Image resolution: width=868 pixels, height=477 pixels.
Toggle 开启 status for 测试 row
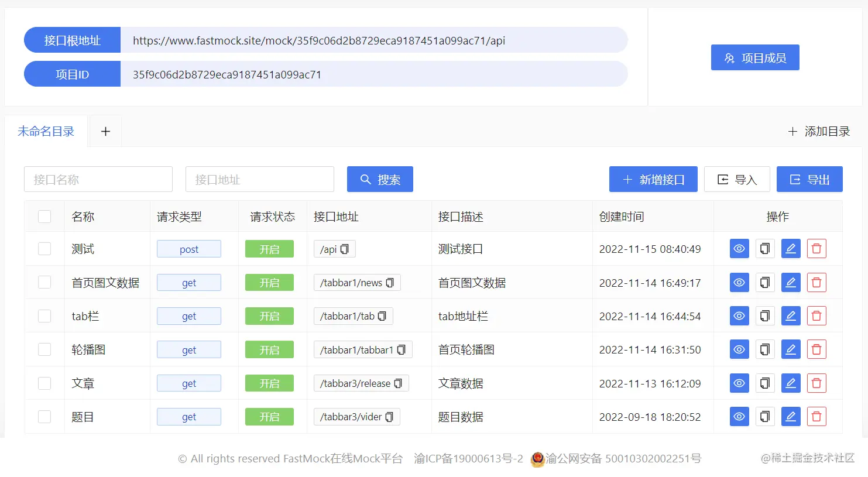269,249
